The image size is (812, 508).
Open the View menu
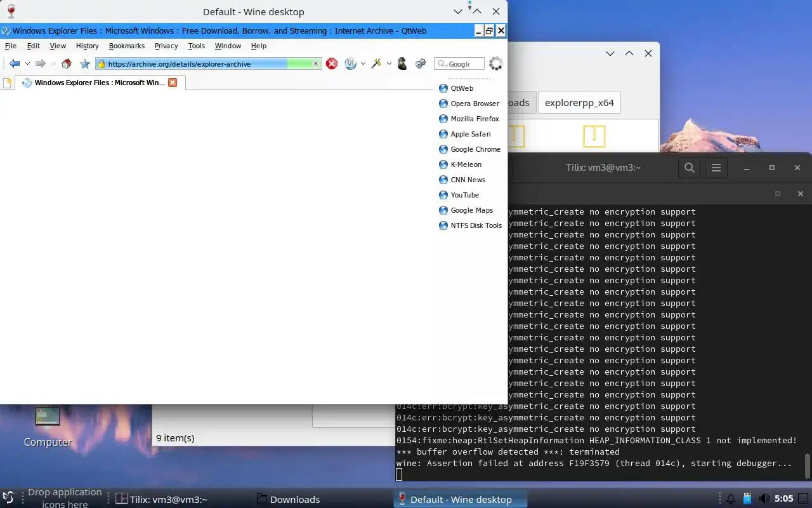[58, 46]
